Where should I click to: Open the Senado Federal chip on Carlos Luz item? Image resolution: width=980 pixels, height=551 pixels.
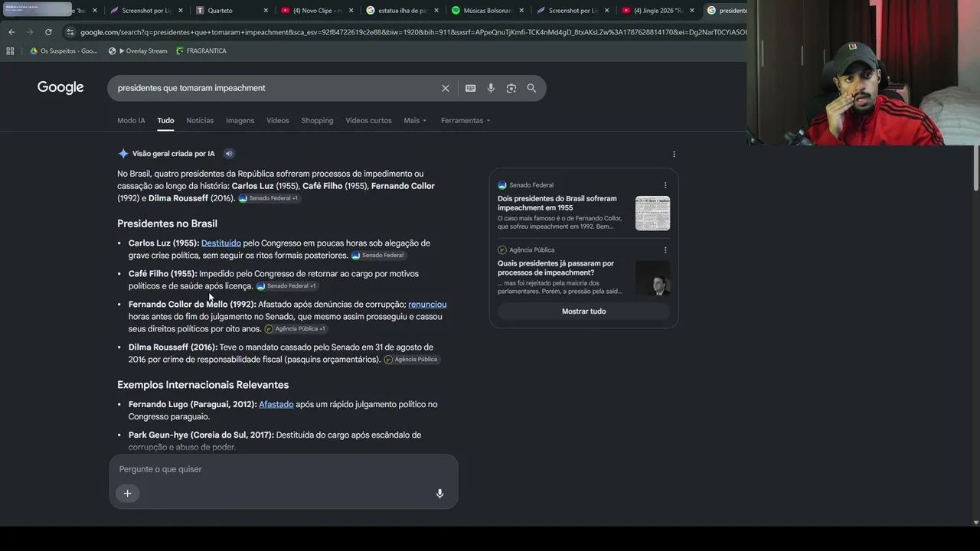(x=378, y=256)
